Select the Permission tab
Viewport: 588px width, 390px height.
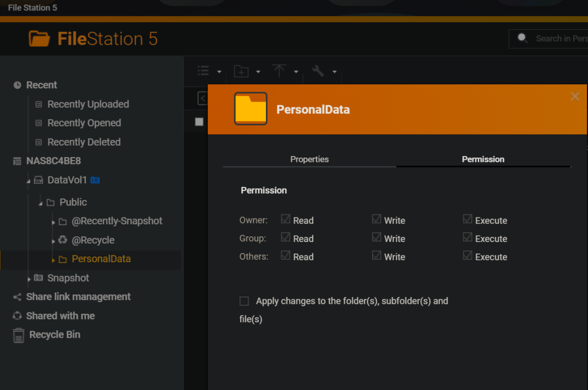click(x=483, y=159)
